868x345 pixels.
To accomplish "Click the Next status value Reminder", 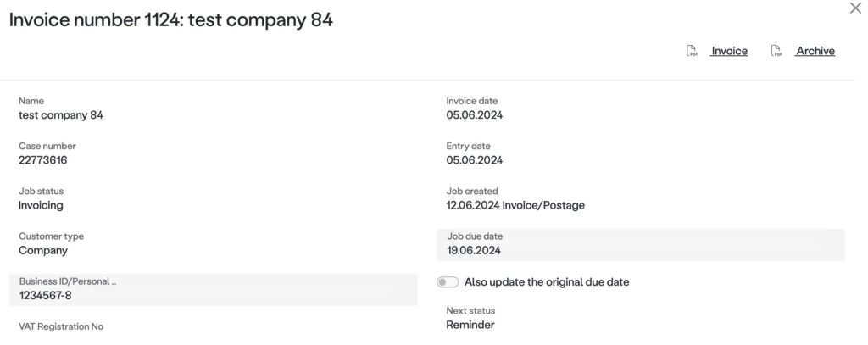I will coord(470,324).
